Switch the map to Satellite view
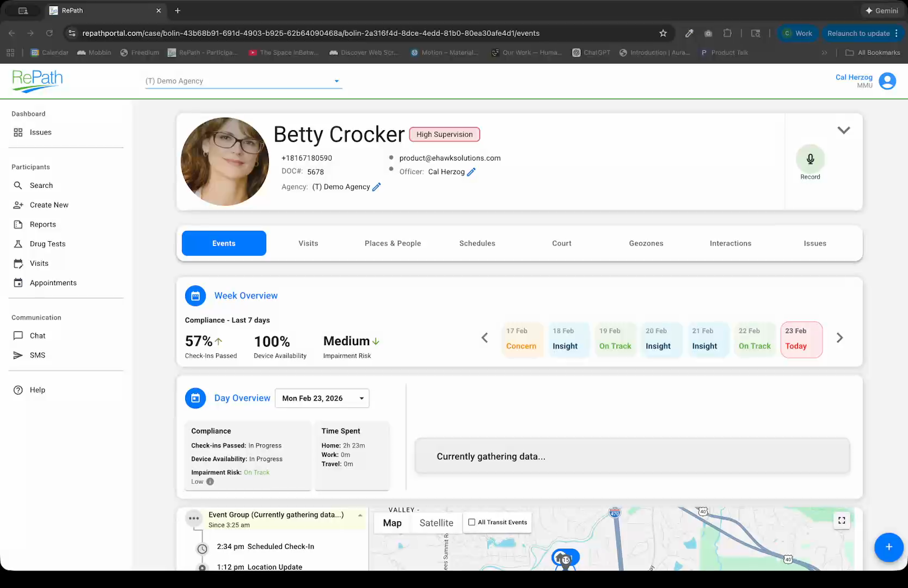Image resolution: width=908 pixels, height=588 pixels. pyautogui.click(x=435, y=522)
